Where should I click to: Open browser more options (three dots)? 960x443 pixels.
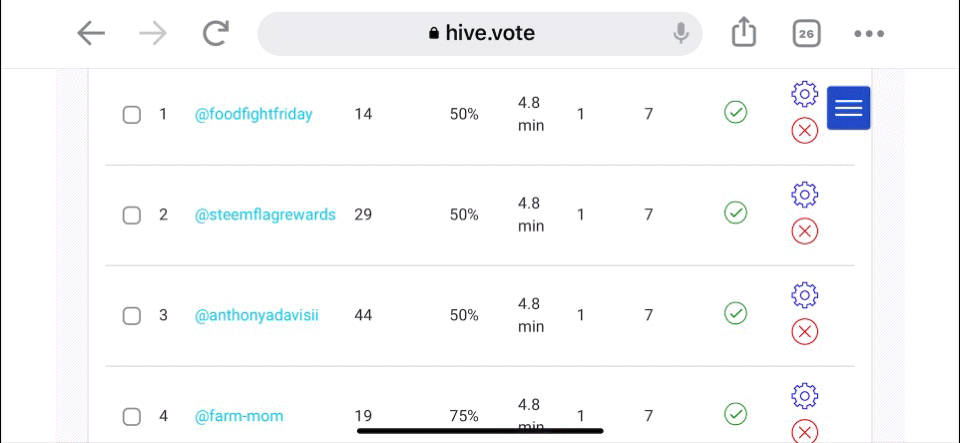869,34
